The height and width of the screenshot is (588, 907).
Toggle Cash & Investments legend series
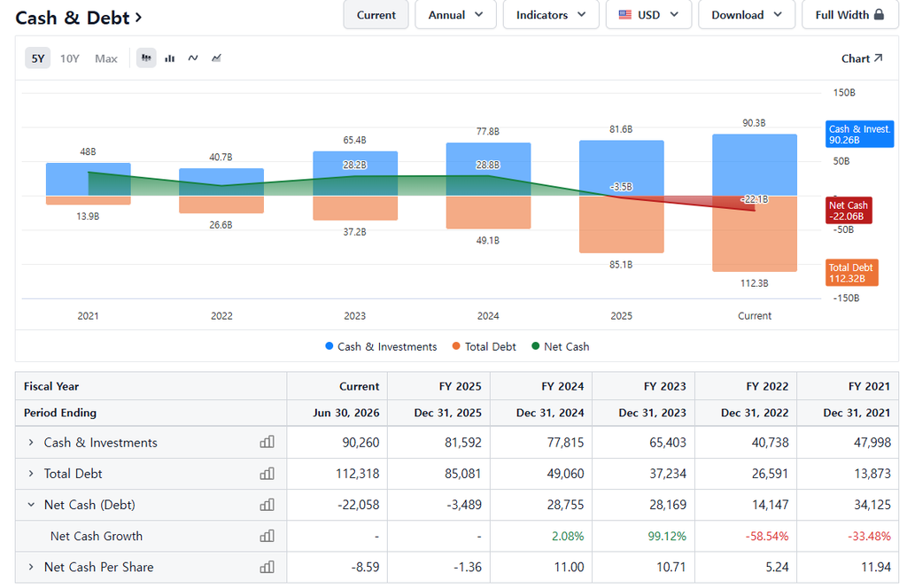[381, 346]
